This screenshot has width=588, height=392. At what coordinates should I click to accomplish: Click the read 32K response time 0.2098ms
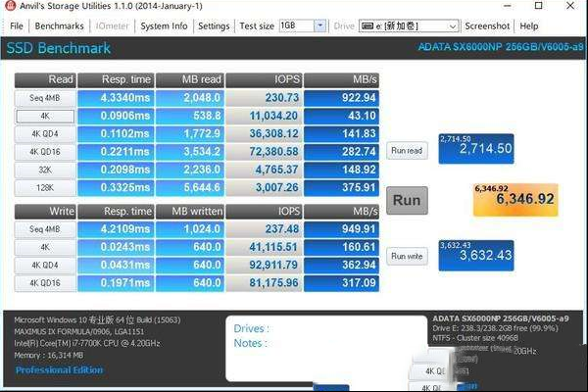pyautogui.click(x=116, y=170)
